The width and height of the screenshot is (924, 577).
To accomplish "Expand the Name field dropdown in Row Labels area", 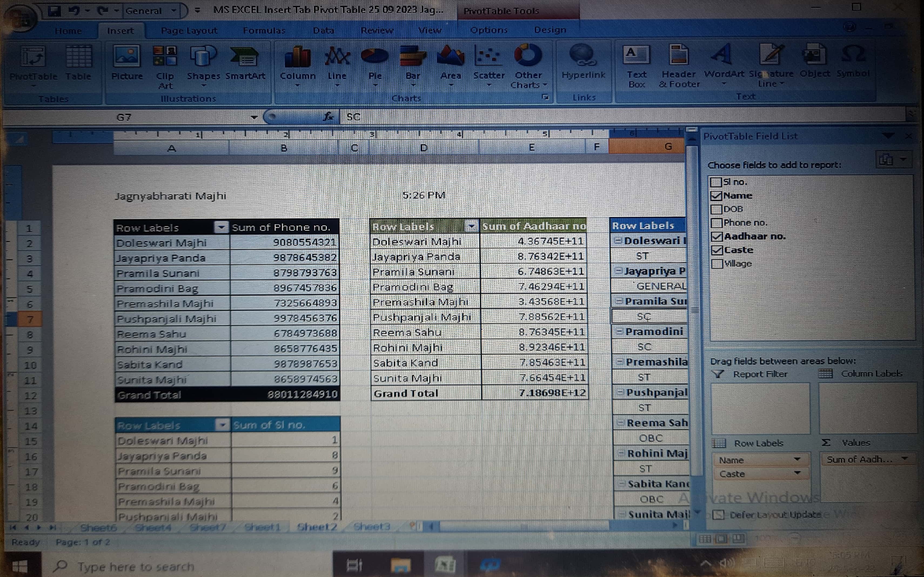I will (x=797, y=459).
